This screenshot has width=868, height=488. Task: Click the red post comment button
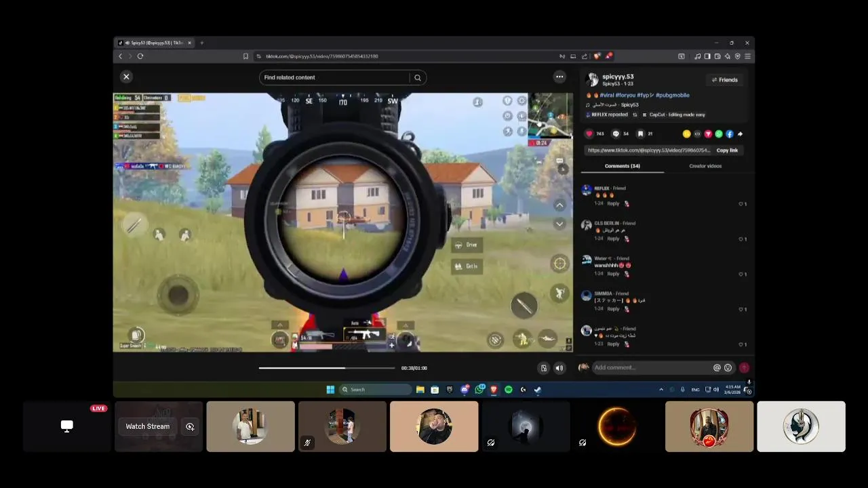click(x=745, y=367)
